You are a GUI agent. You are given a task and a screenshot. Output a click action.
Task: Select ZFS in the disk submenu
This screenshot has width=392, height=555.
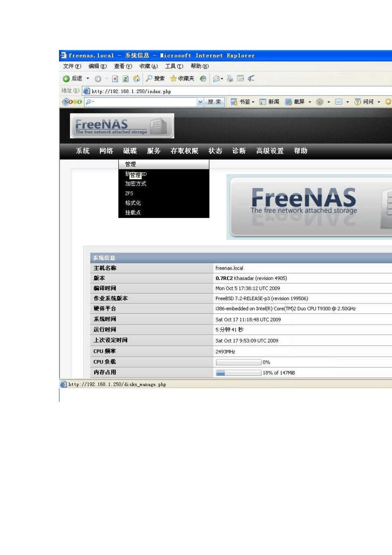164,193
